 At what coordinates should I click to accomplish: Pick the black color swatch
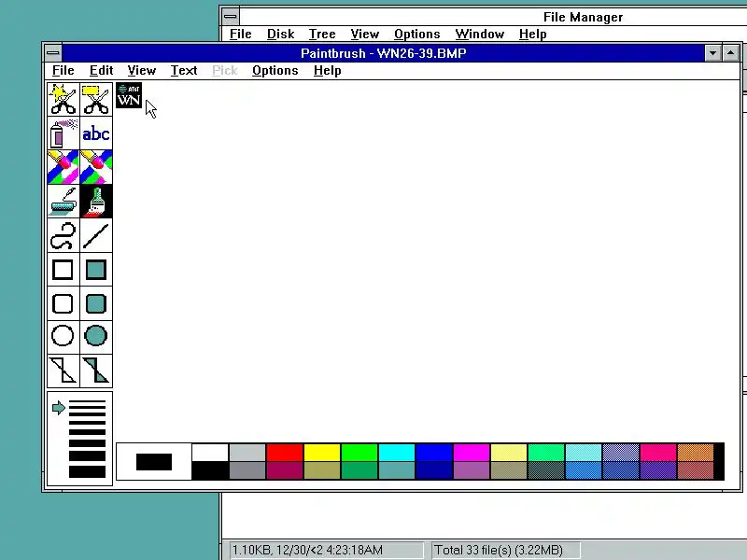pos(210,471)
